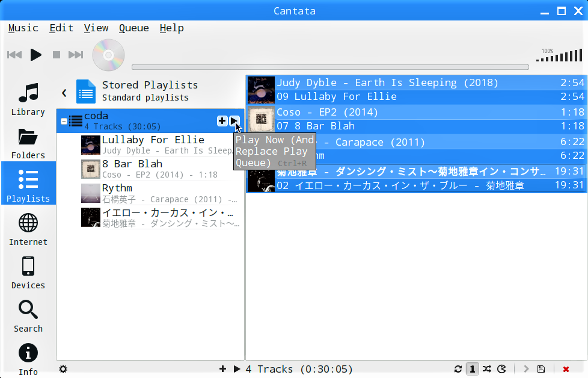
Task: Switch to the Playlists sidebar view
Action: [28, 183]
